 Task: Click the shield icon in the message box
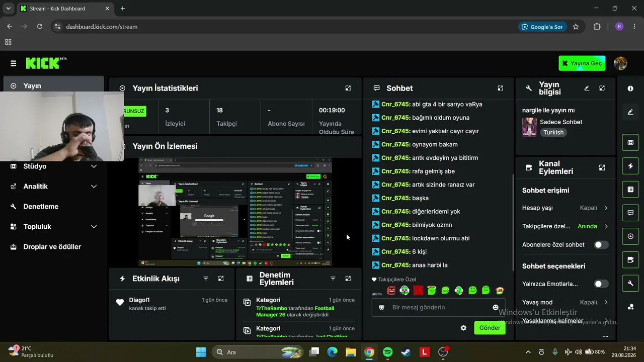coord(381,307)
